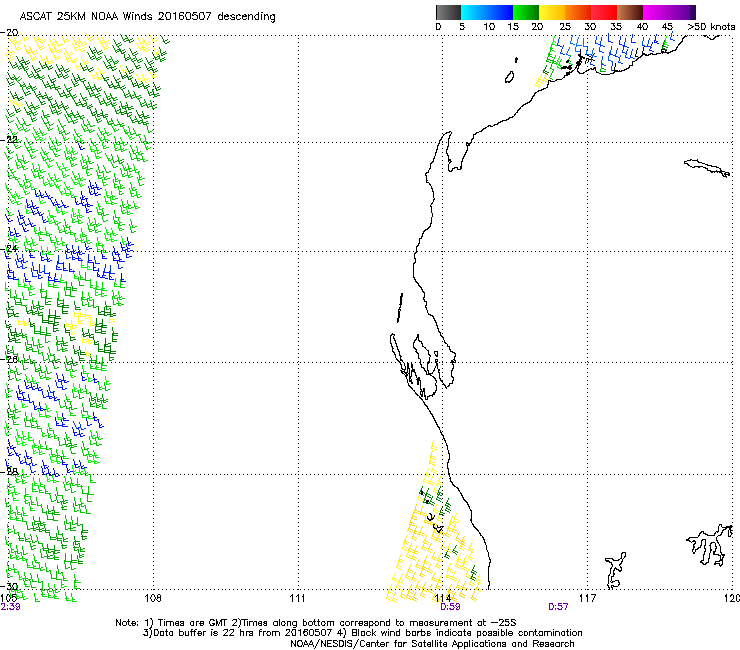Pick the red 30–35 knots legend band
Screen dimensions: 740x650
point(604,12)
